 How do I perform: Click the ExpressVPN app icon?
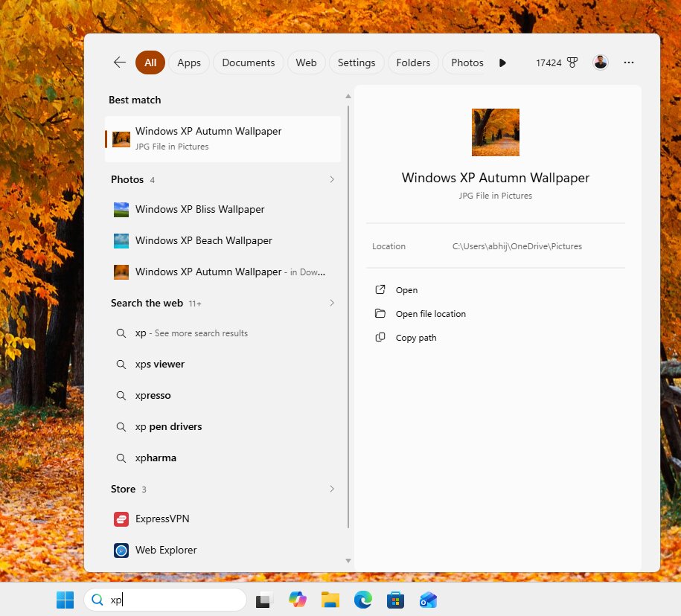coord(121,519)
